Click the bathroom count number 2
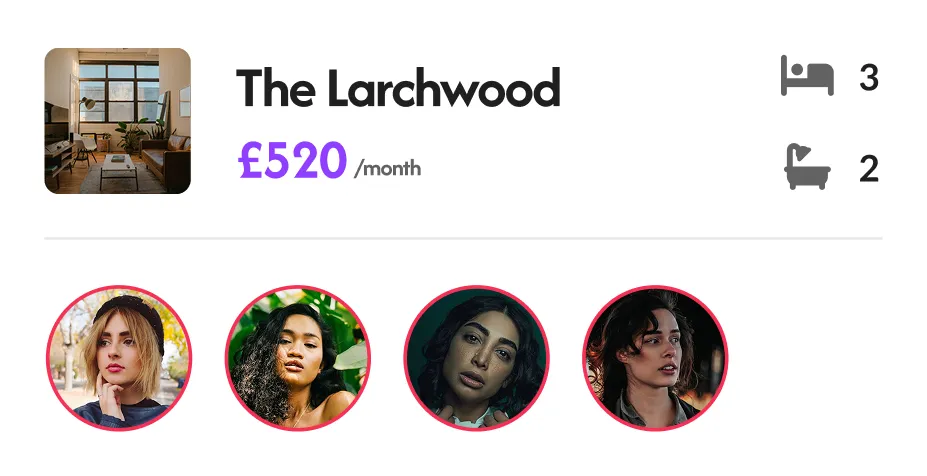 click(x=869, y=169)
